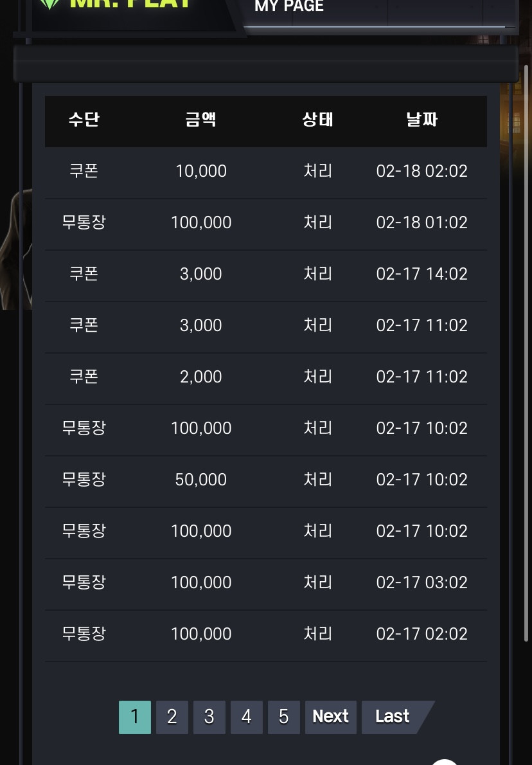Select the highlighted page 1 button
This screenshot has height=765, width=532.
pos(134,717)
